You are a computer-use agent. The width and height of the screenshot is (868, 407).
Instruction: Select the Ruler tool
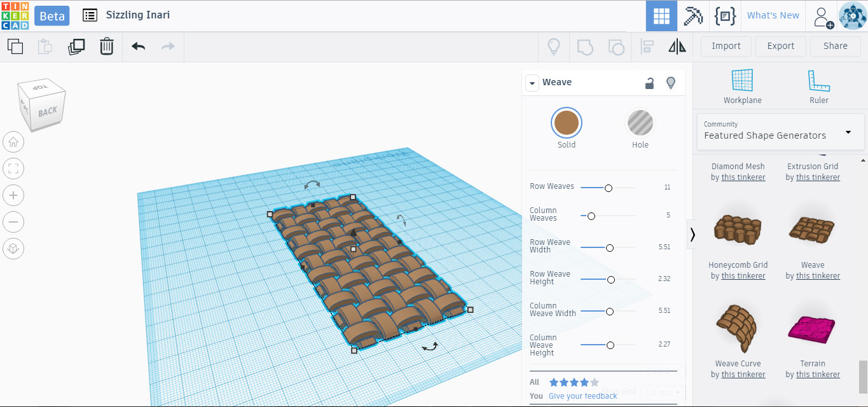pos(819,87)
